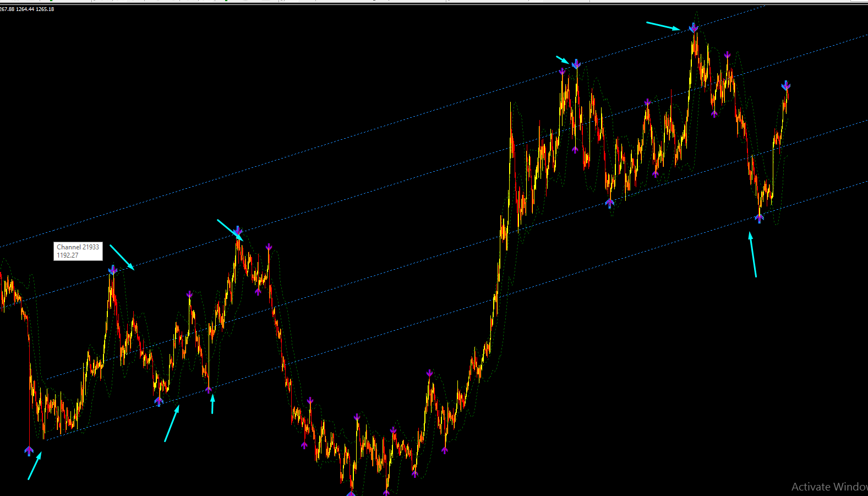
Task: Select the blue up-arrow marker below the tall wick at the chart's left edge
Action: click(x=29, y=451)
